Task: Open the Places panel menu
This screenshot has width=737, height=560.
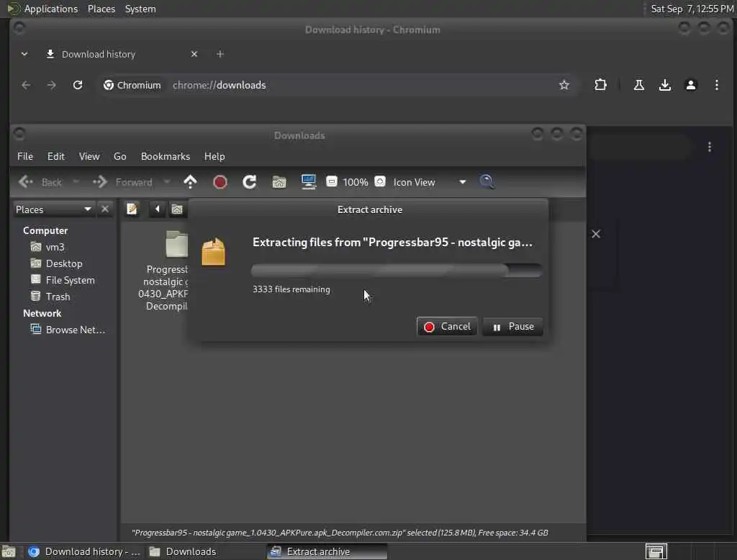Action: (x=101, y=9)
